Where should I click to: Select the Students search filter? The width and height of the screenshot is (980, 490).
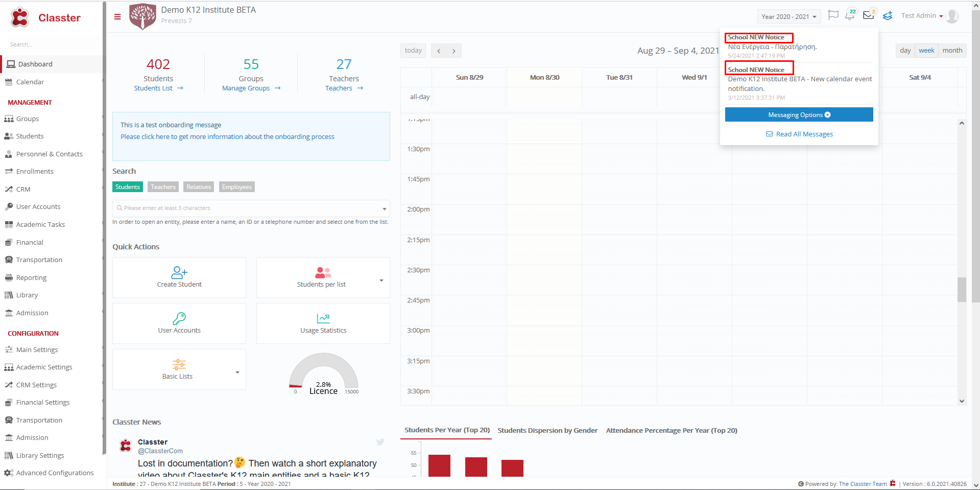[128, 187]
